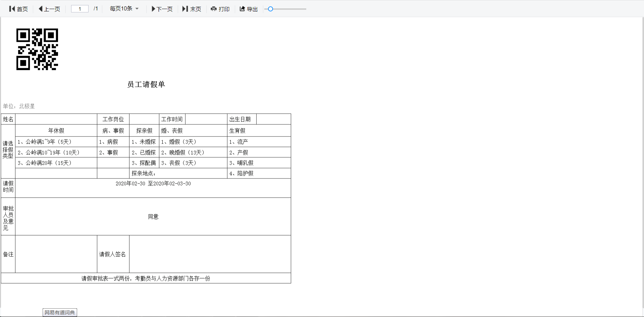This screenshot has height=317, width=644.
Task: Click the 3、哺乳假 cell
Action: coord(259,163)
